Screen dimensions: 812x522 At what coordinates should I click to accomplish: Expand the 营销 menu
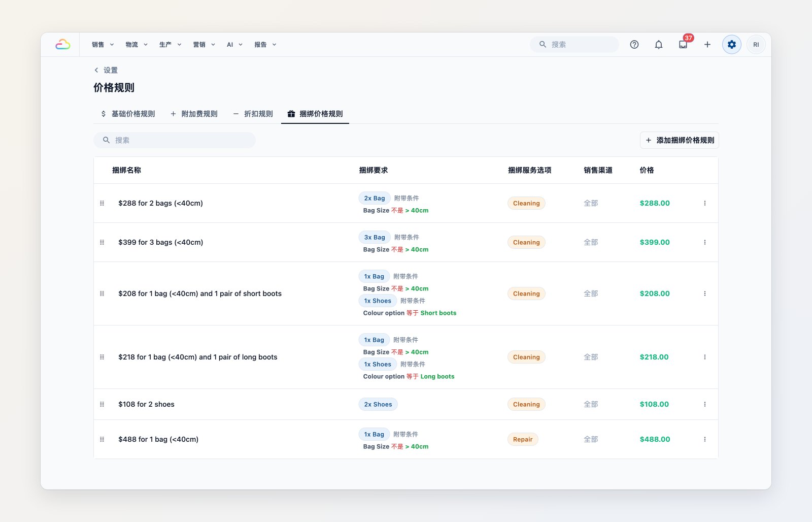click(x=204, y=45)
